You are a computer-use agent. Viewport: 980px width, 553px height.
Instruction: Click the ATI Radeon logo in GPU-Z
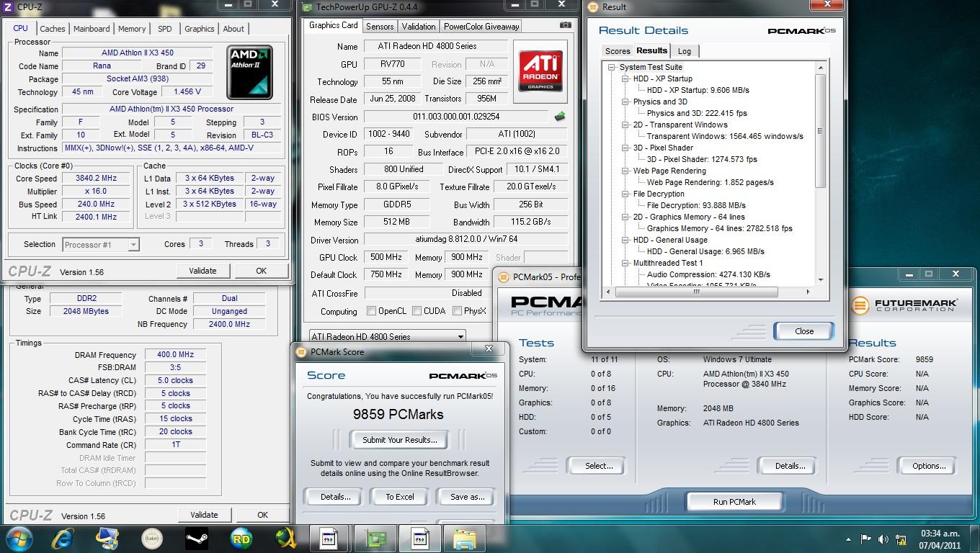pyautogui.click(x=540, y=70)
